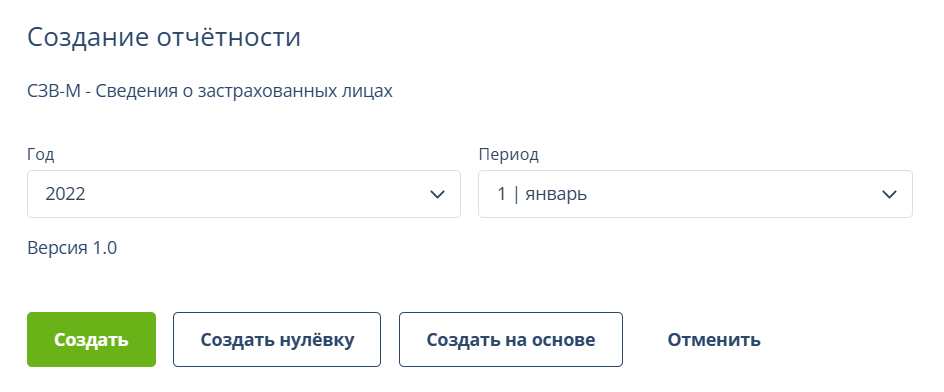This screenshot has width=944, height=392.
Task: Click the 'январь' month name in period field
Action: [x=556, y=194]
